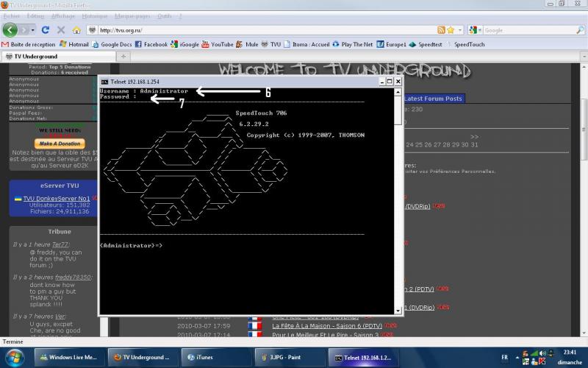This screenshot has width=588, height=368.
Task: Click the browser page vertical scrollbar
Action: 584,130
